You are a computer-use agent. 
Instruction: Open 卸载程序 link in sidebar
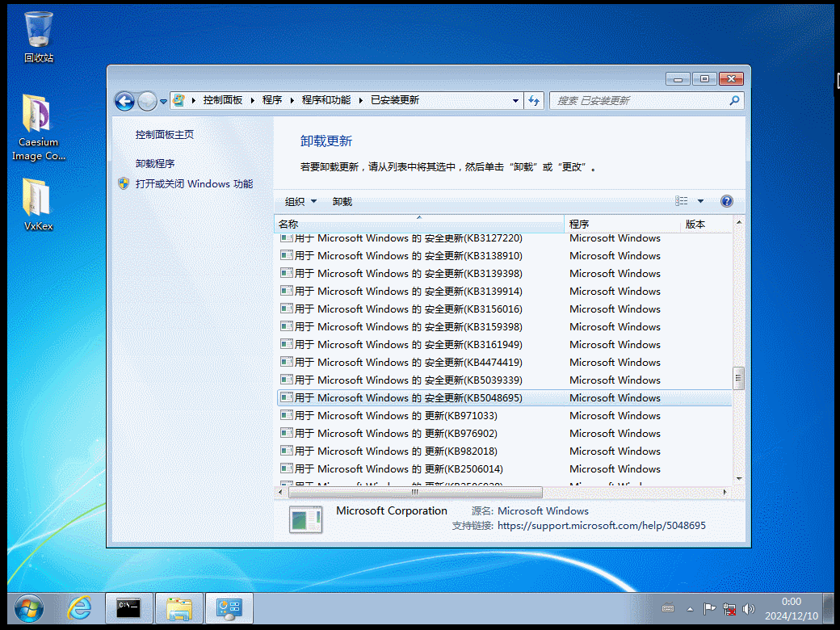(x=155, y=163)
